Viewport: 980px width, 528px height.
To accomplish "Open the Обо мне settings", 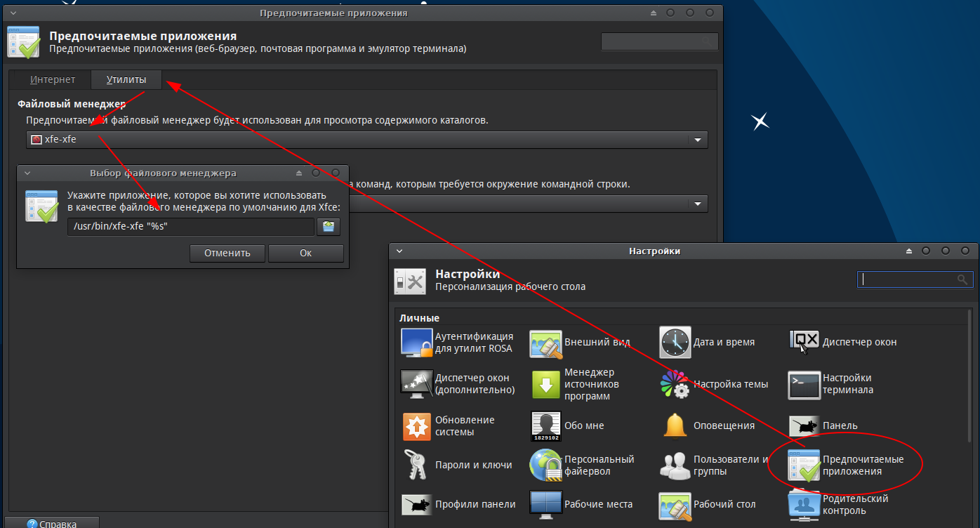I will [x=567, y=425].
